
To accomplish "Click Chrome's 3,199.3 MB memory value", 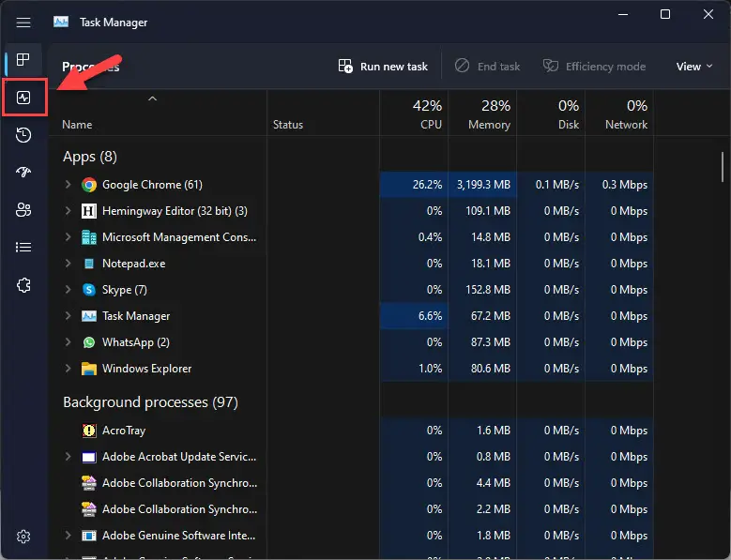I will (x=483, y=185).
